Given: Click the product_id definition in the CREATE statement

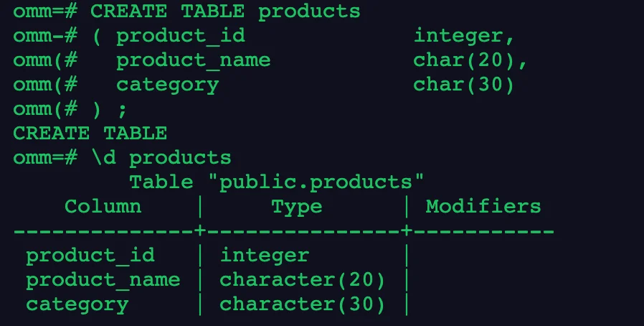Looking at the screenshot, I should coord(181,36).
